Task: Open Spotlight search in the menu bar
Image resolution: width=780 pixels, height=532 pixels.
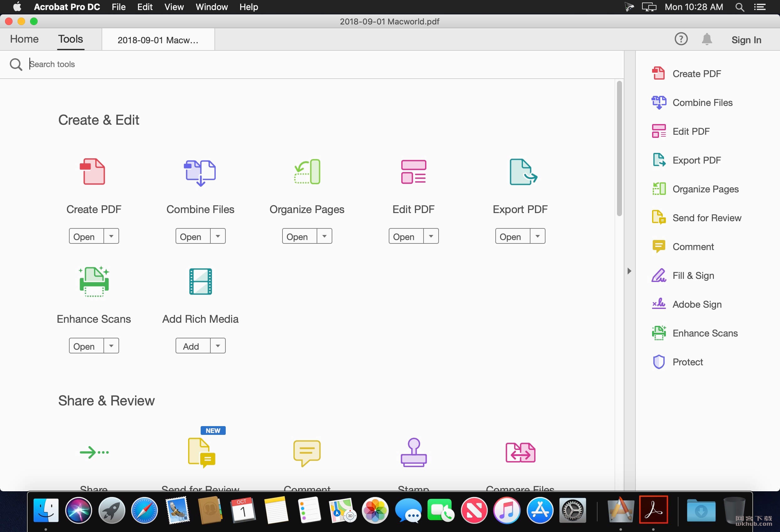Action: (739, 7)
